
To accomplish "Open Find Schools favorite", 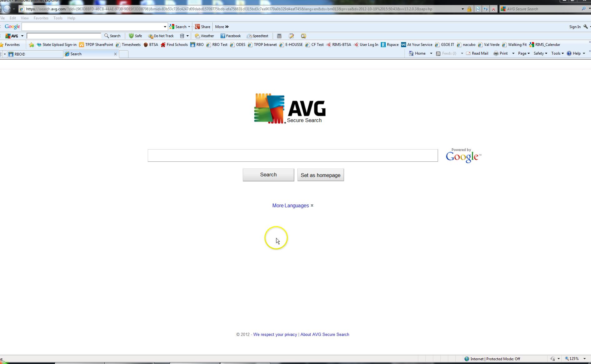I will pos(174,45).
